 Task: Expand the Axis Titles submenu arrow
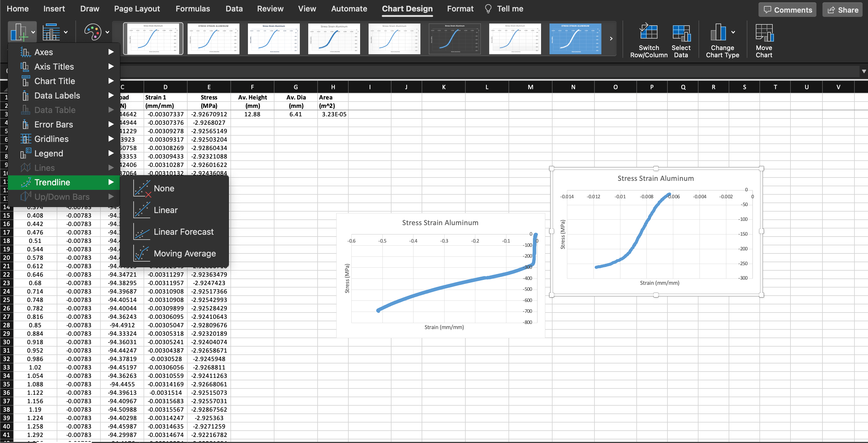coord(111,66)
